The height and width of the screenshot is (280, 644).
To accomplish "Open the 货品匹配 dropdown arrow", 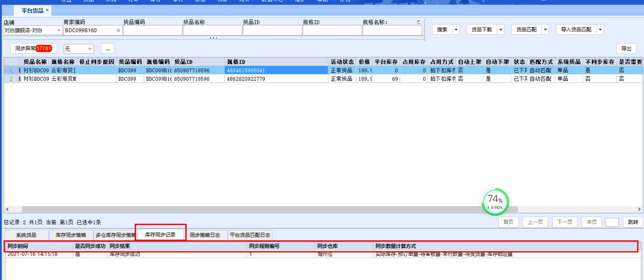I will coord(545,30).
